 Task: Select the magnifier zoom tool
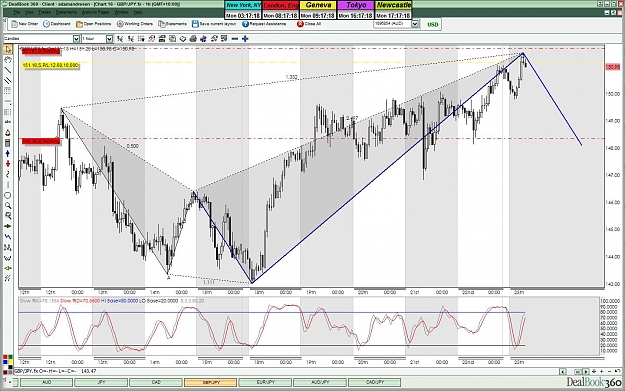click(8, 206)
